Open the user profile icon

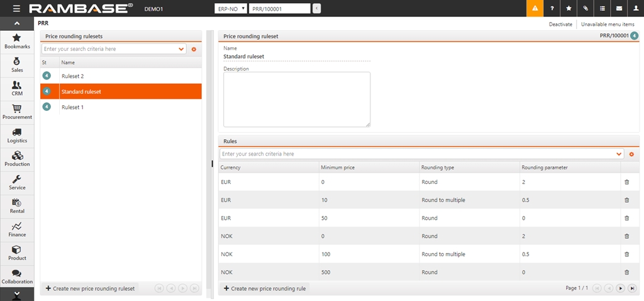coord(636,8)
